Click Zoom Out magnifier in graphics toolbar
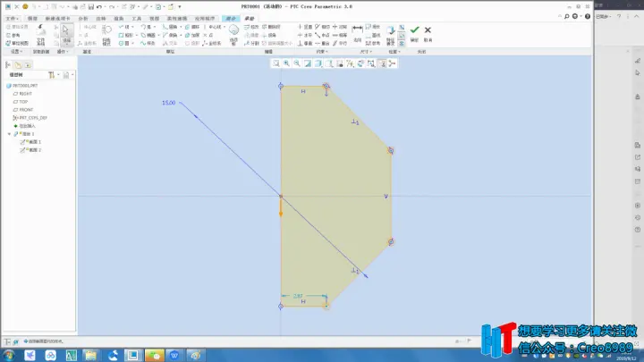The image size is (644, 362). pos(297,63)
